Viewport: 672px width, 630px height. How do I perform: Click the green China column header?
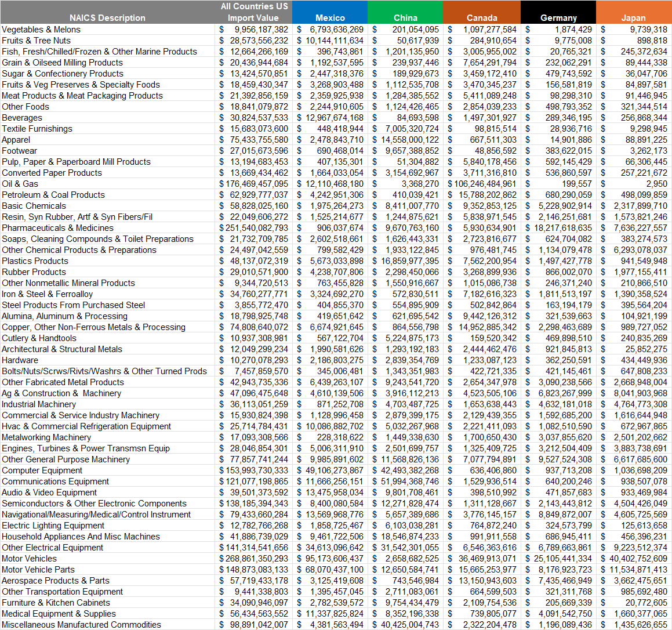(x=405, y=12)
